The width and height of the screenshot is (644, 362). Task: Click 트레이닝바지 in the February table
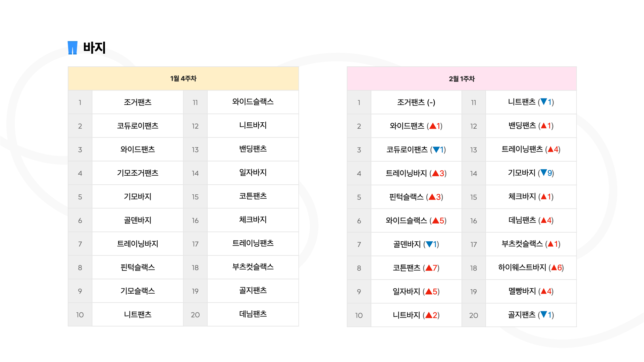tap(406, 173)
